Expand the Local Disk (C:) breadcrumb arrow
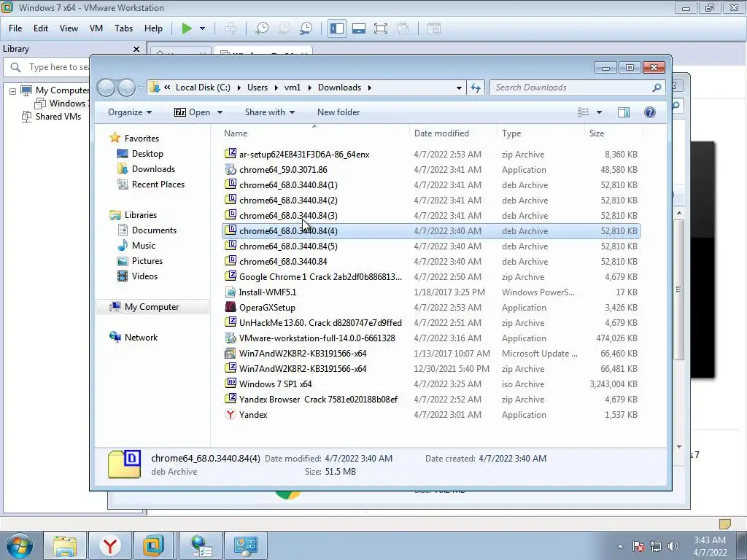 point(239,87)
